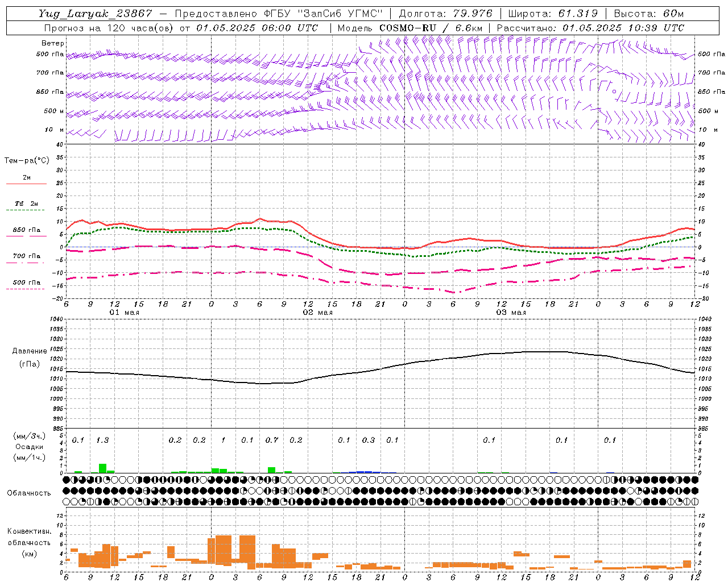Click the 'Осадки' precipitation label
The height and width of the screenshot is (582, 728).
(x=30, y=447)
